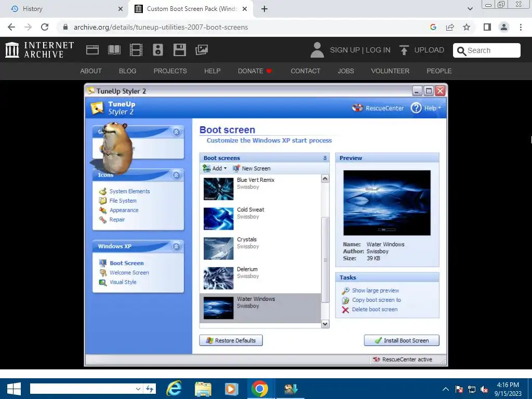532x399 pixels.
Task: Open File Explorer from taskbar
Action: tap(203, 389)
